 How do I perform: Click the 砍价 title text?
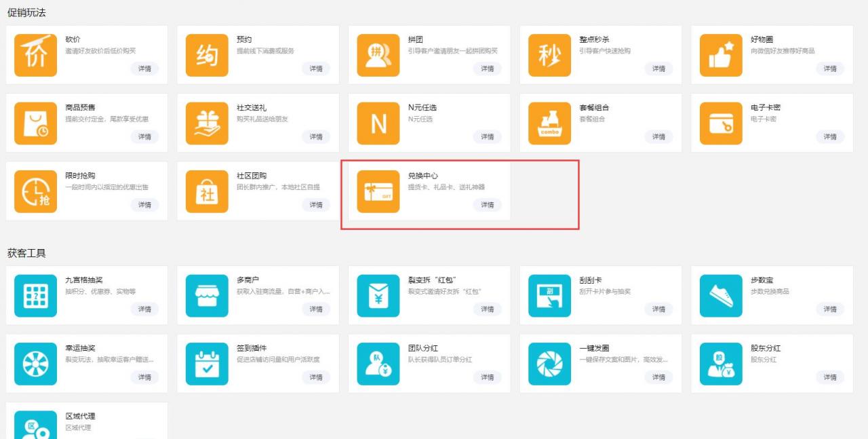click(x=73, y=40)
